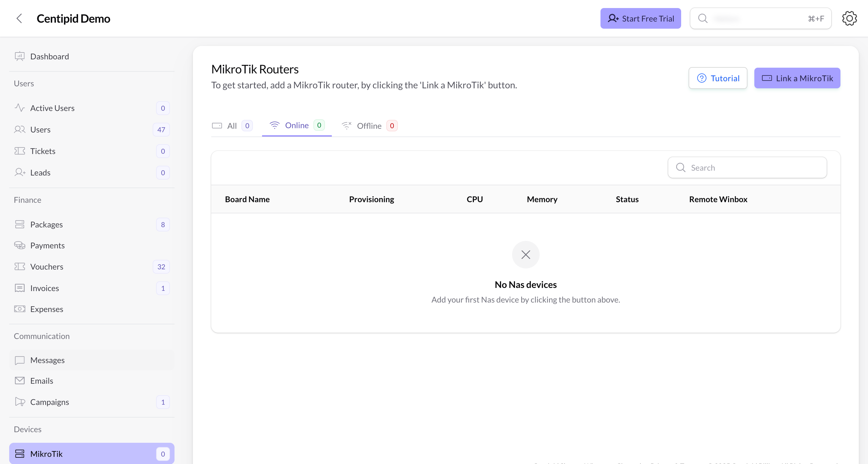This screenshot has width=868, height=464.
Task: Open settings via the gear icon
Action: coord(849,19)
